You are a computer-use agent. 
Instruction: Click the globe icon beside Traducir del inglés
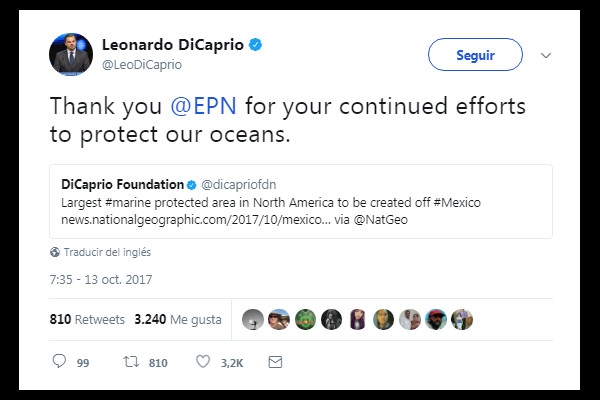pyautogui.click(x=55, y=252)
